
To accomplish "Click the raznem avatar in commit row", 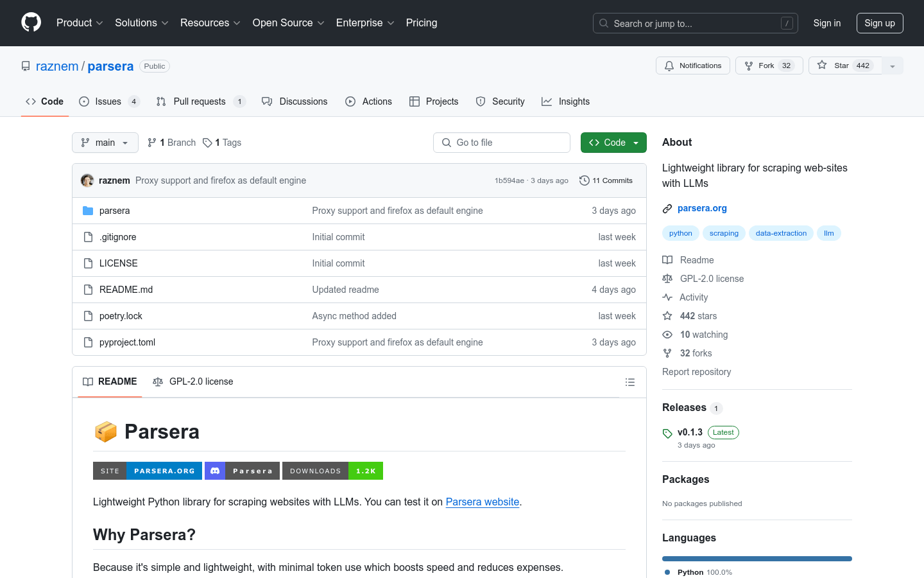I will 87,180.
